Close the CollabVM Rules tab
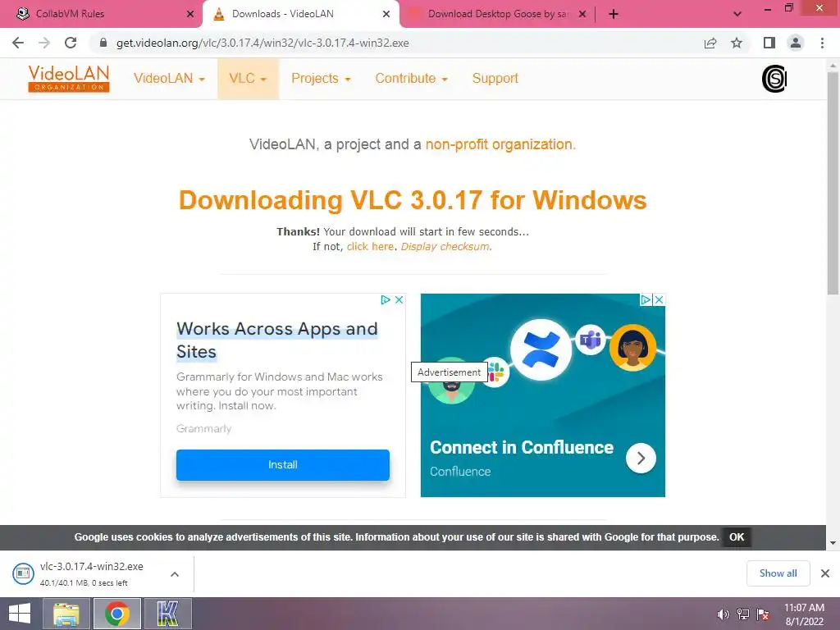 tap(190, 14)
